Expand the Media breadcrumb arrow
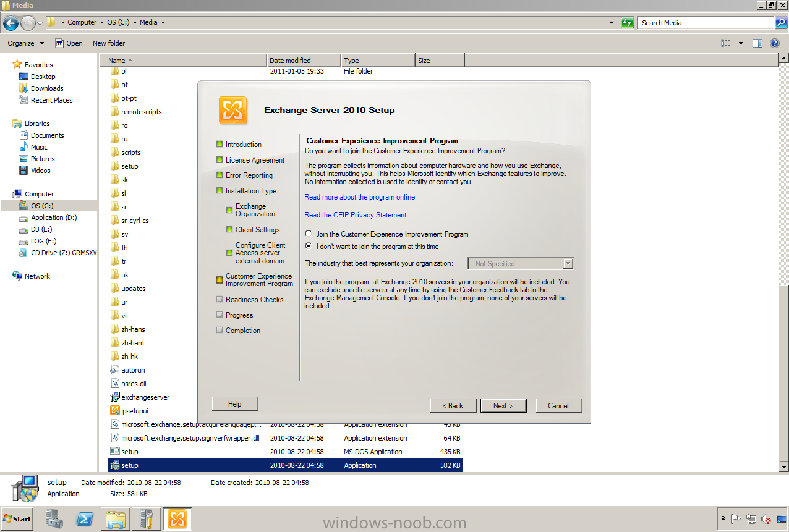The width and height of the screenshot is (789, 532). click(163, 23)
